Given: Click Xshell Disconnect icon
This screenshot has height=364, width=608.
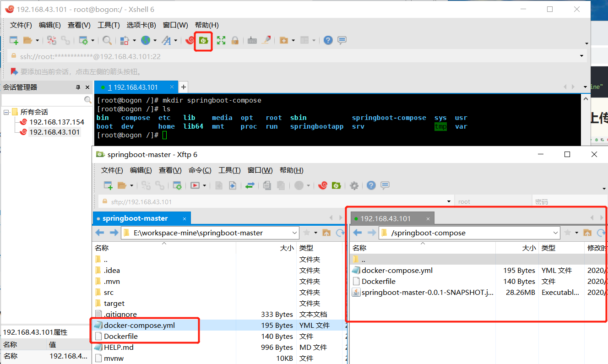Looking at the screenshot, I should click(52, 40).
